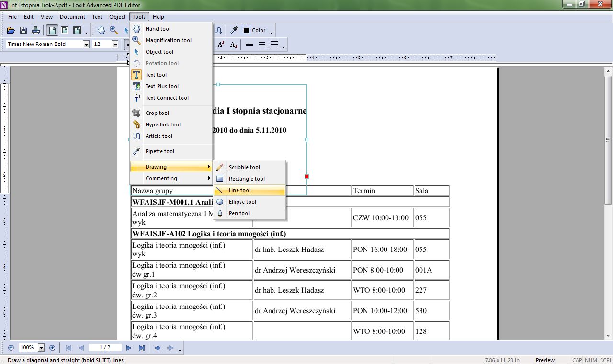
Task: Select Text-Plus tool menu entry
Action: coord(171,86)
